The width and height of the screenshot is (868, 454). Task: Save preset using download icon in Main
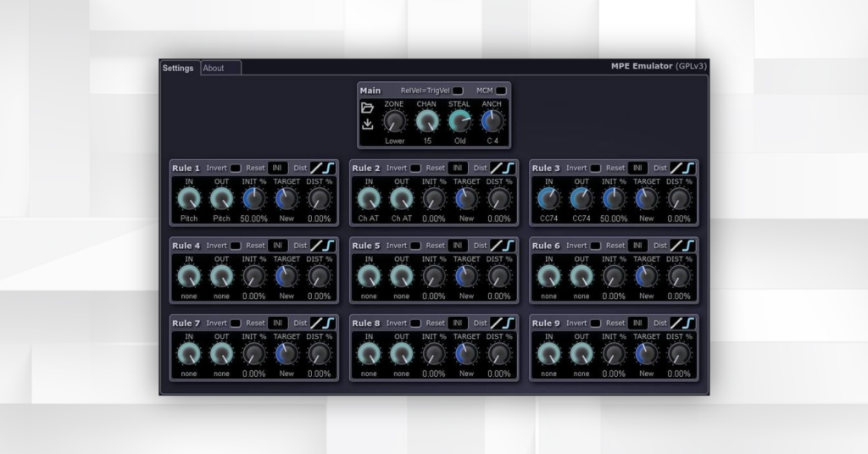pyautogui.click(x=368, y=125)
